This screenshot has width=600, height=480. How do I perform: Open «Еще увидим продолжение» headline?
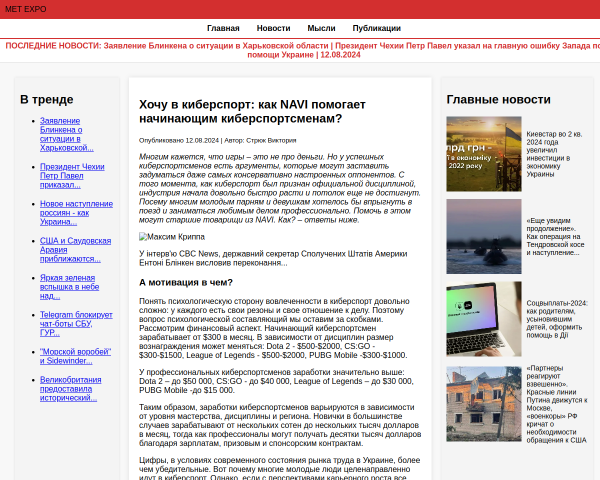tap(555, 237)
